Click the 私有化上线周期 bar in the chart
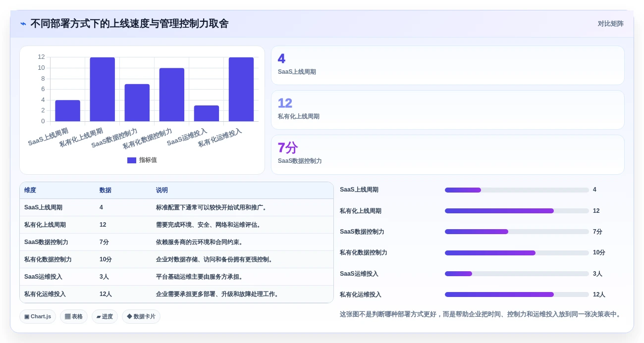 [x=102, y=90]
